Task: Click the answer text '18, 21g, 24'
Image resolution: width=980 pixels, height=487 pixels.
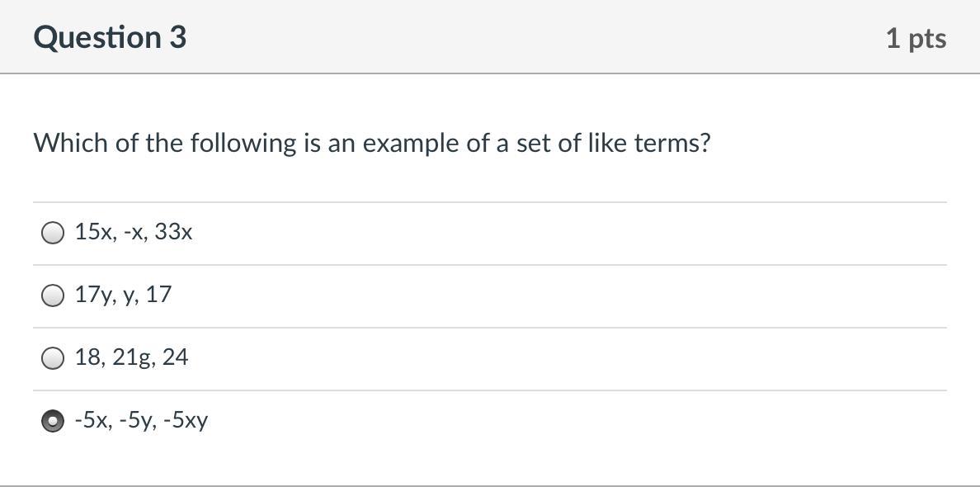Action: tap(131, 357)
